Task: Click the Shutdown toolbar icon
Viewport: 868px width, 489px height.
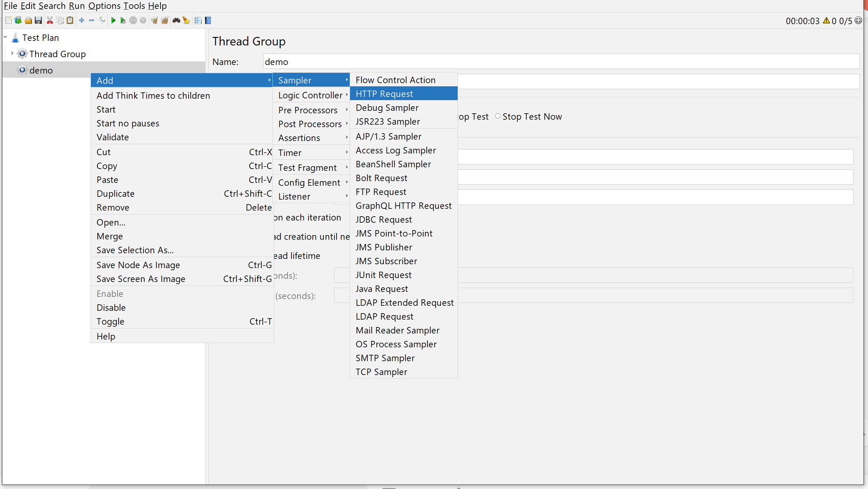Action: (143, 21)
